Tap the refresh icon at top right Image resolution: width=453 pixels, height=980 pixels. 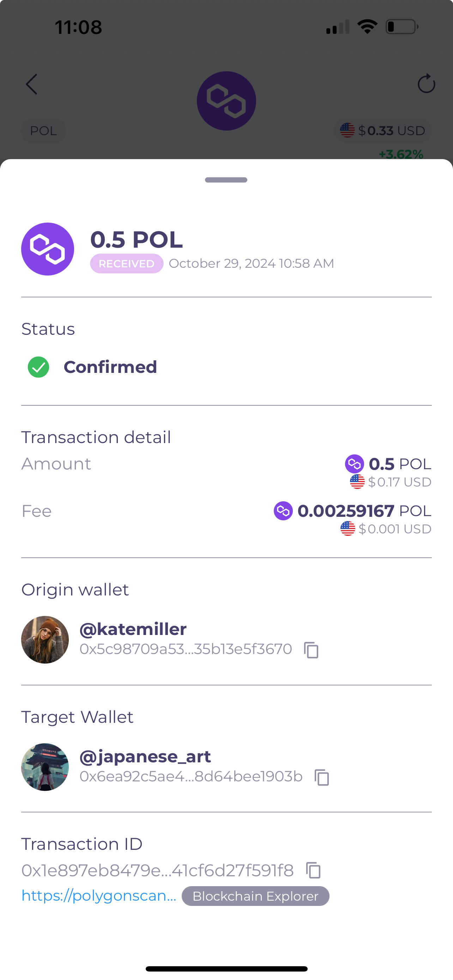coord(426,83)
